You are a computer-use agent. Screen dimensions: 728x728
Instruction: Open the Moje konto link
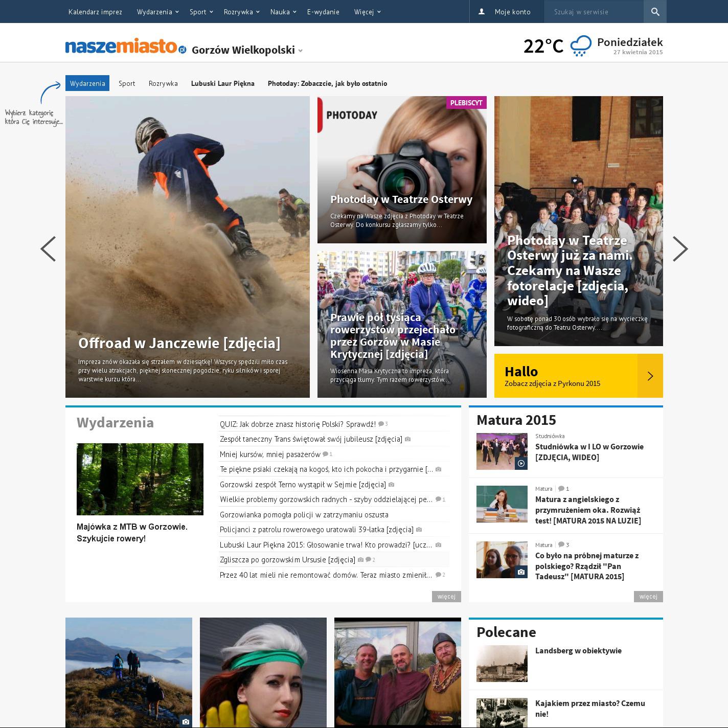click(512, 12)
